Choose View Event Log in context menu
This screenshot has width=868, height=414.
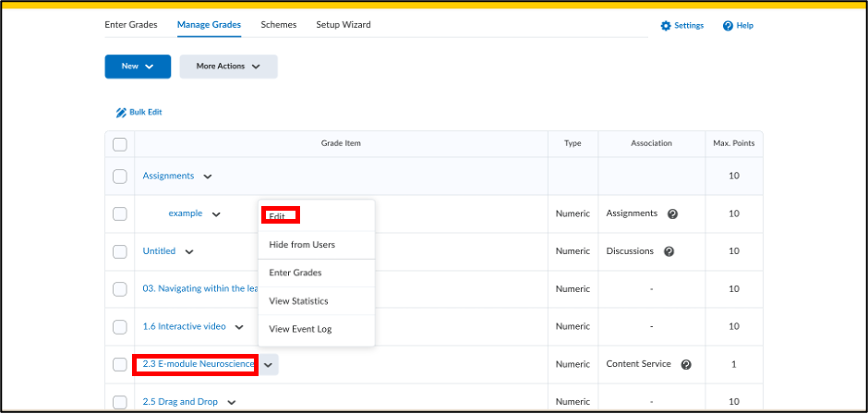(300, 329)
